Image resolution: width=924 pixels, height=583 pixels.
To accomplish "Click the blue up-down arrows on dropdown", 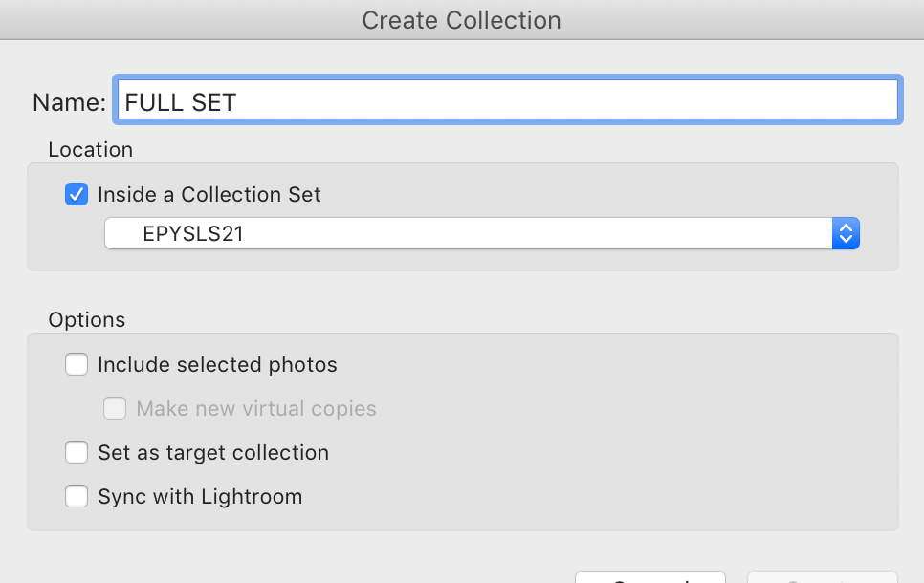I will 846,233.
